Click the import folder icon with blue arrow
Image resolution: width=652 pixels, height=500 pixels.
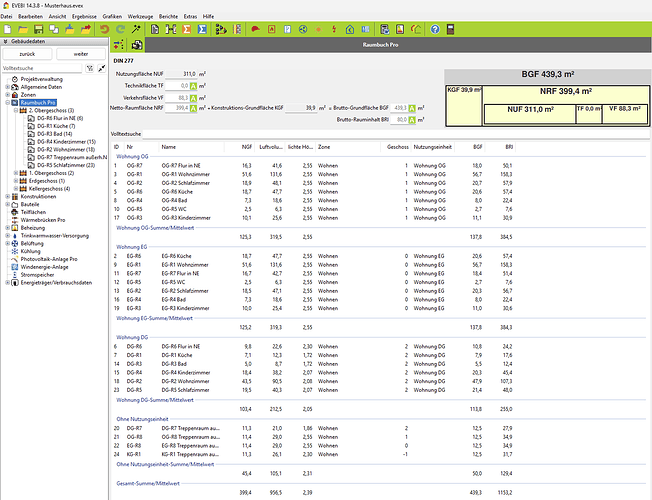coord(70,29)
